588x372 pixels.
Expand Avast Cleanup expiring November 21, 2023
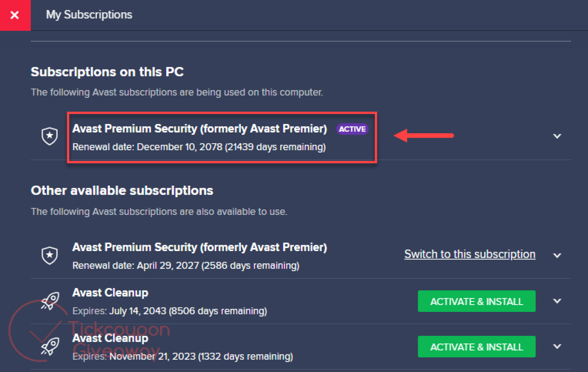pos(557,346)
